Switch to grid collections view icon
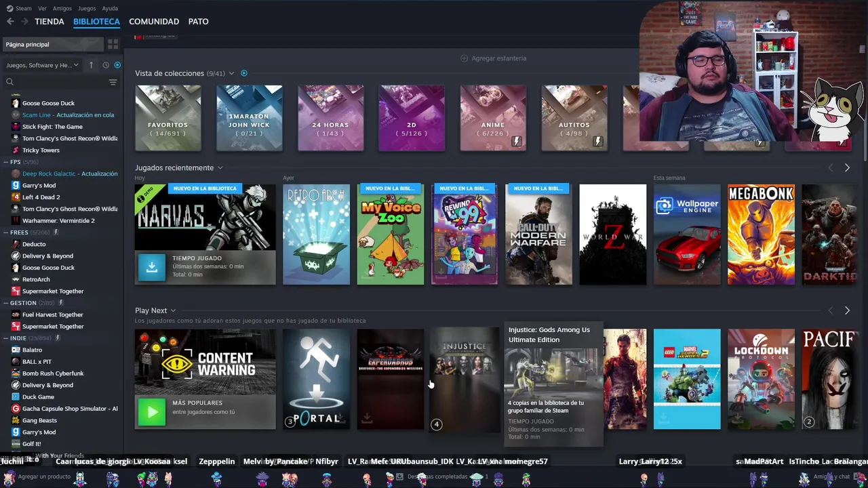Screen dimensions: 868x488 (113, 44)
